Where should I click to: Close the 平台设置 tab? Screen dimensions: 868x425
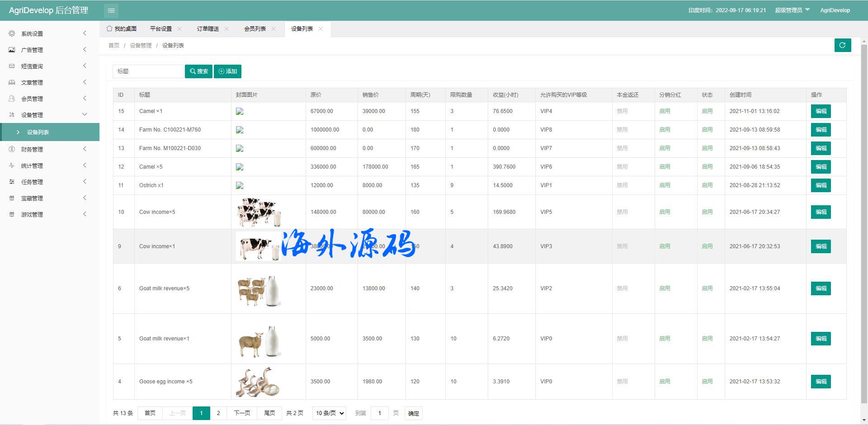point(179,29)
